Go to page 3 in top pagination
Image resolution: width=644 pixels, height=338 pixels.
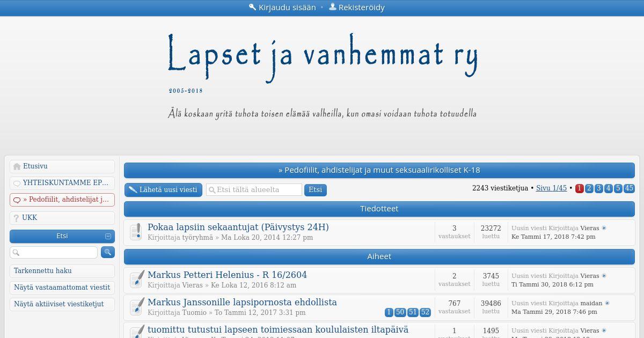pos(598,188)
